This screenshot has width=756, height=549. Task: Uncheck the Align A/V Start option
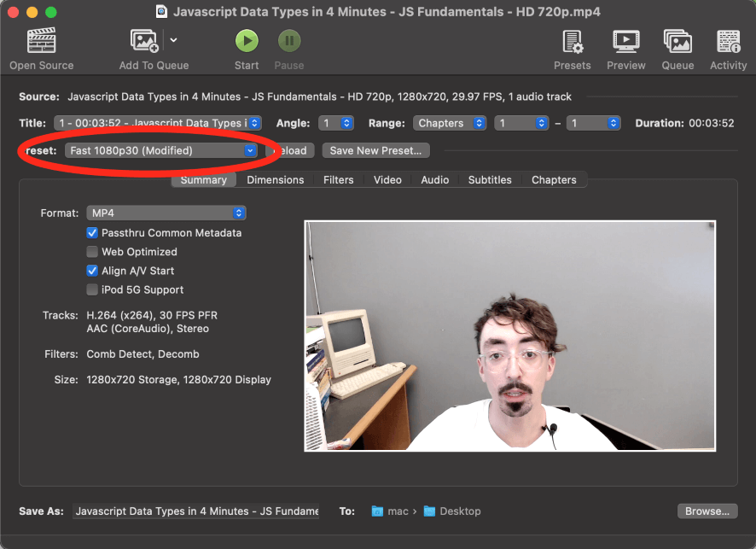click(92, 271)
